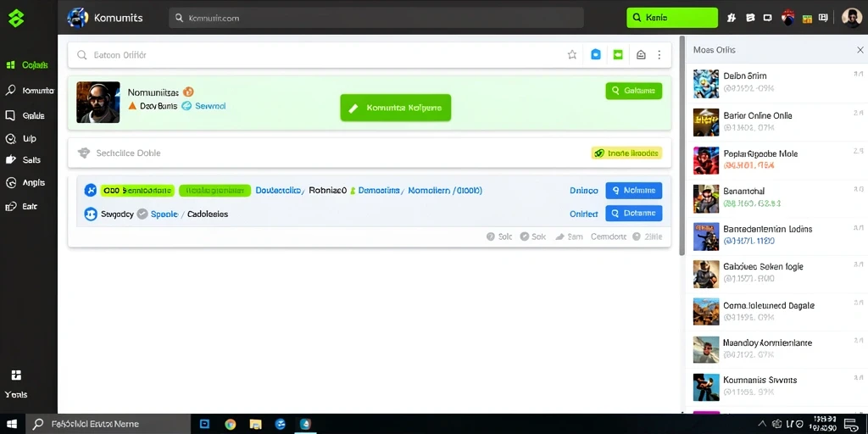Viewport: 868px width, 434px height.
Task: Open Maandloy Aonmienlante list entry
Action: tap(776, 348)
